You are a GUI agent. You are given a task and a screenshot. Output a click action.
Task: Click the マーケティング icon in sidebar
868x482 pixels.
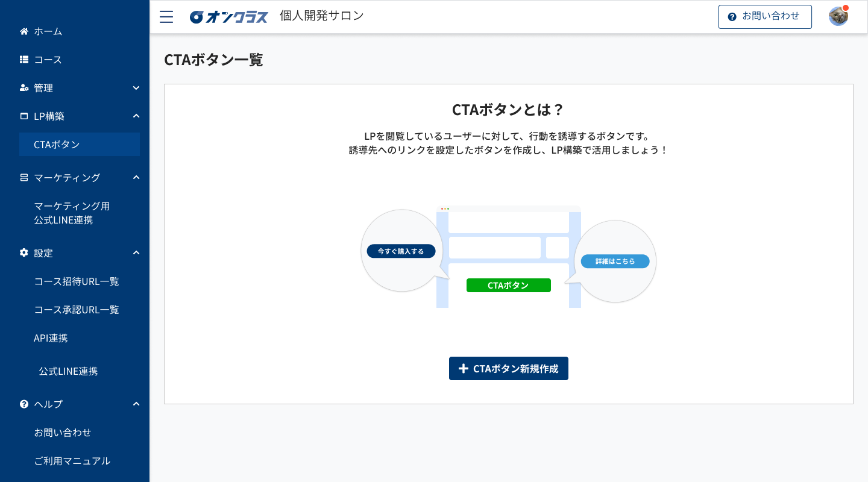(x=24, y=177)
